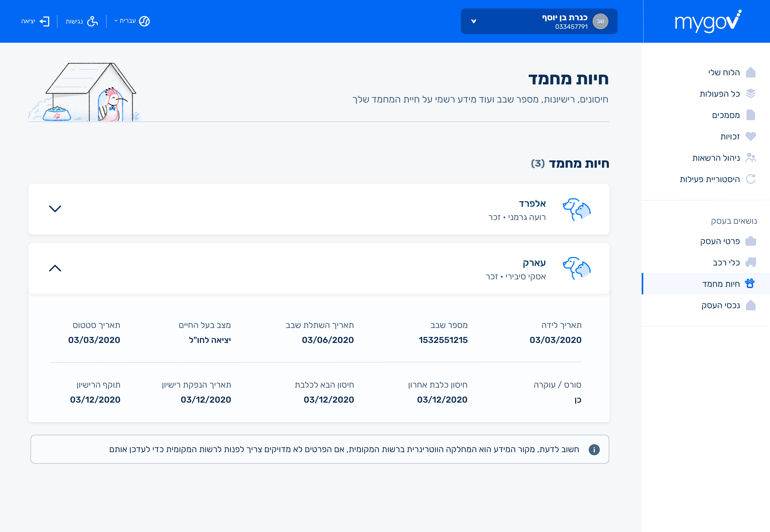Image resolution: width=770 pixels, height=532 pixels.
Task: Click the people icon for ניהול הרשאות
Action: [x=750, y=158]
